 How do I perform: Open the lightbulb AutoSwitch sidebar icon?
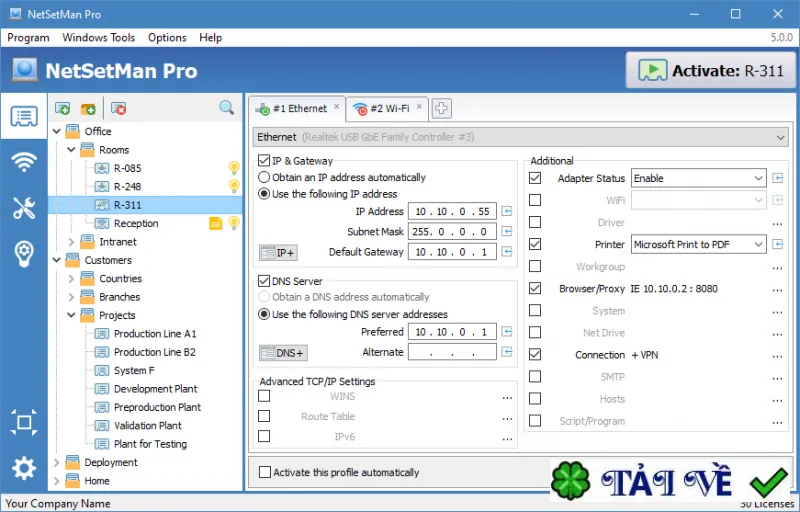pyautogui.click(x=24, y=253)
